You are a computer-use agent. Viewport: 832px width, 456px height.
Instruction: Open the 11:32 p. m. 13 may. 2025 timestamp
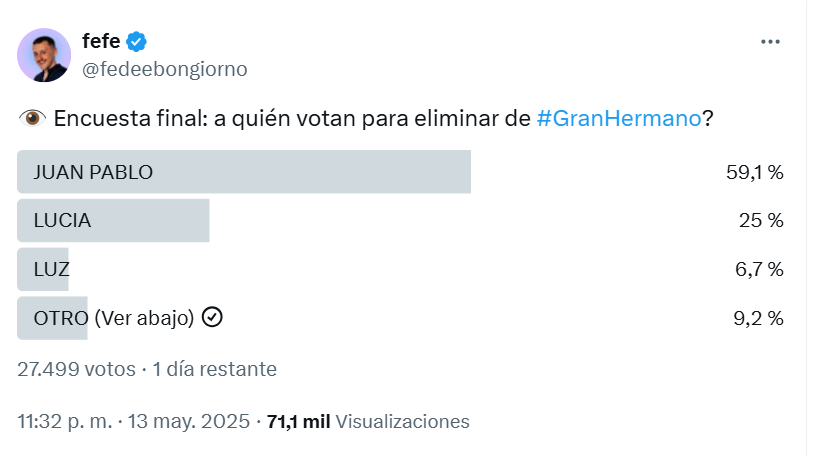[133, 421]
